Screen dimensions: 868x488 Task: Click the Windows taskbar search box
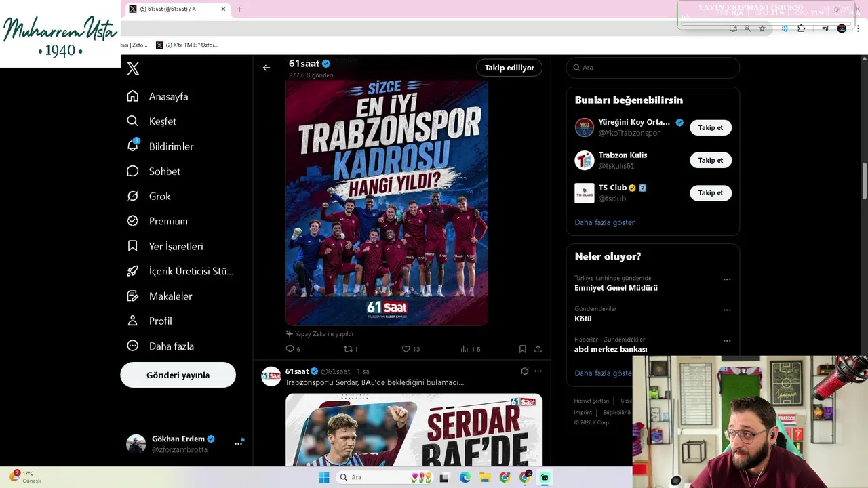pyautogui.click(x=385, y=477)
